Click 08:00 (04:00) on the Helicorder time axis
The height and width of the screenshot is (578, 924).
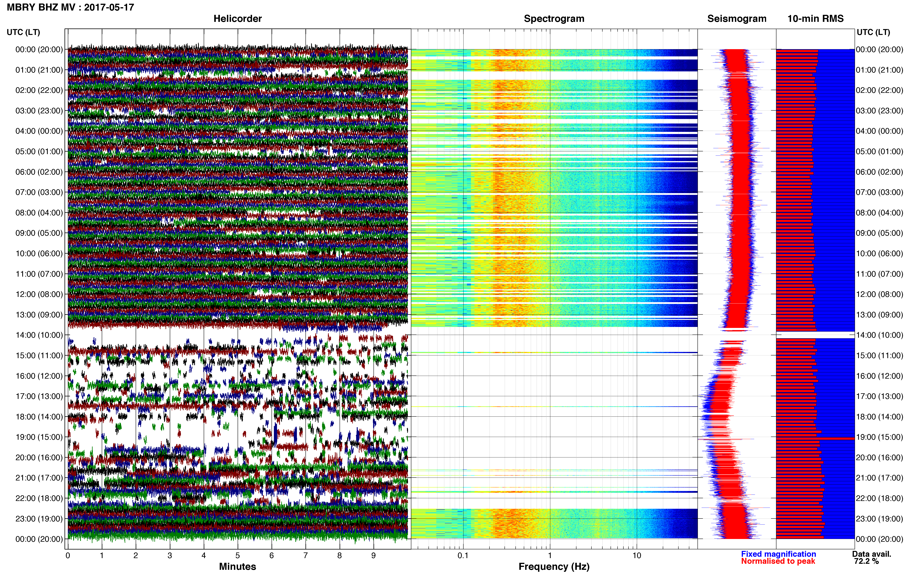(39, 213)
